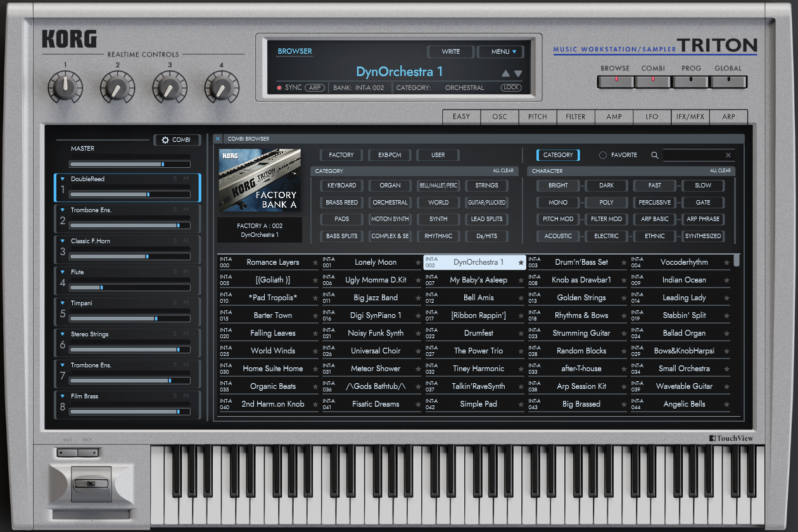This screenshot has height=532, width=798.
Task: Adjust the DoubleReed volume slider
Action: pos(130,194)
